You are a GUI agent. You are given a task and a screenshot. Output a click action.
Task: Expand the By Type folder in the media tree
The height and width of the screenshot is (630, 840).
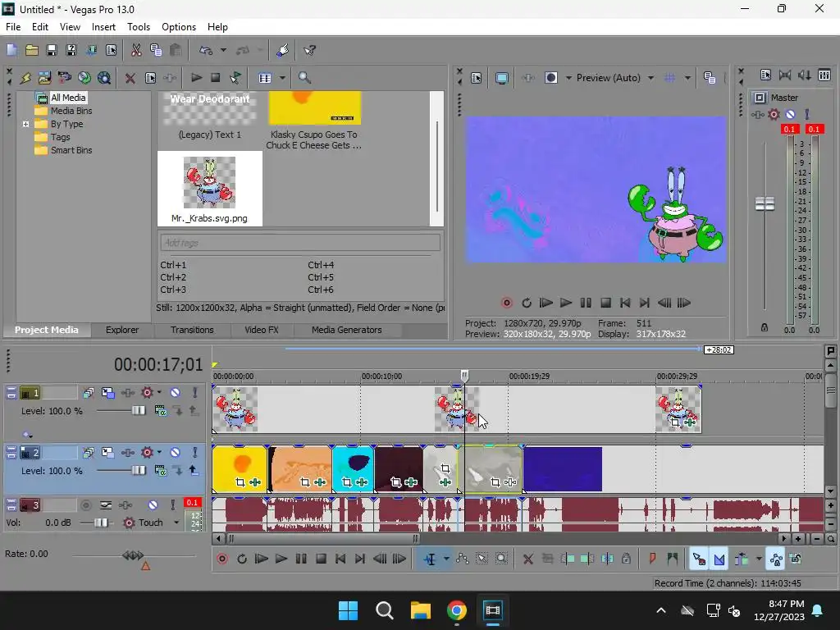click(x=25, y=125)
